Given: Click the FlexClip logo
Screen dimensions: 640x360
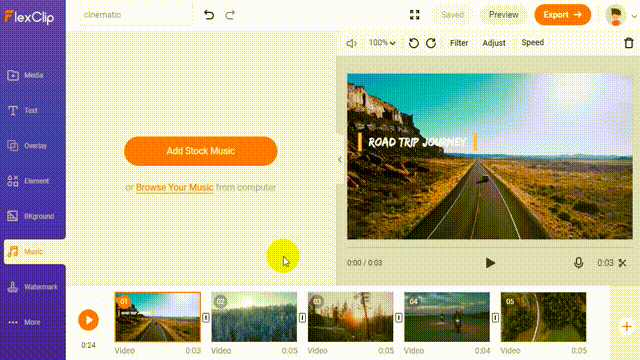Looking at the screenshot, I should [29, 17].
